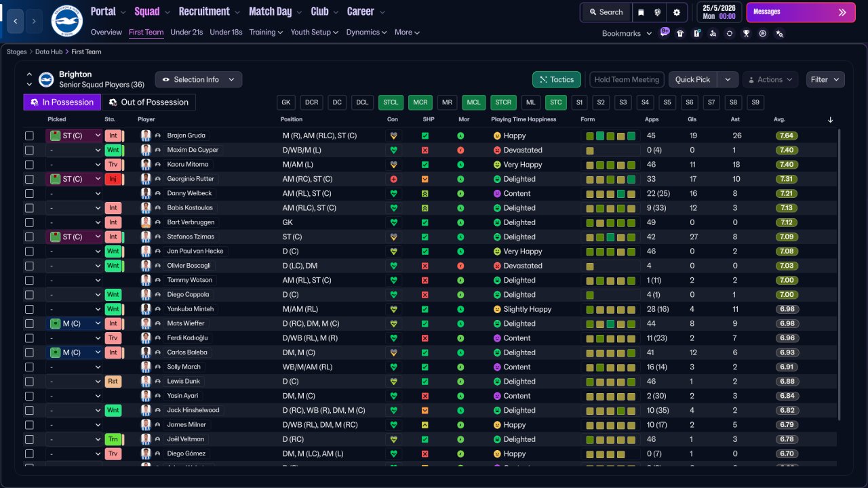Switch to Out of Possession view

point(149,102)
